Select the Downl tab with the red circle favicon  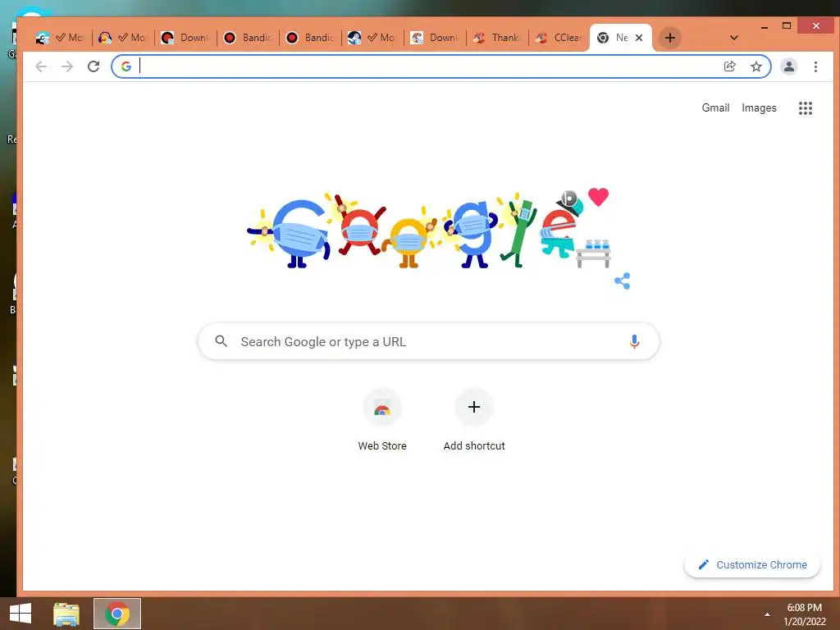point(185,38)
